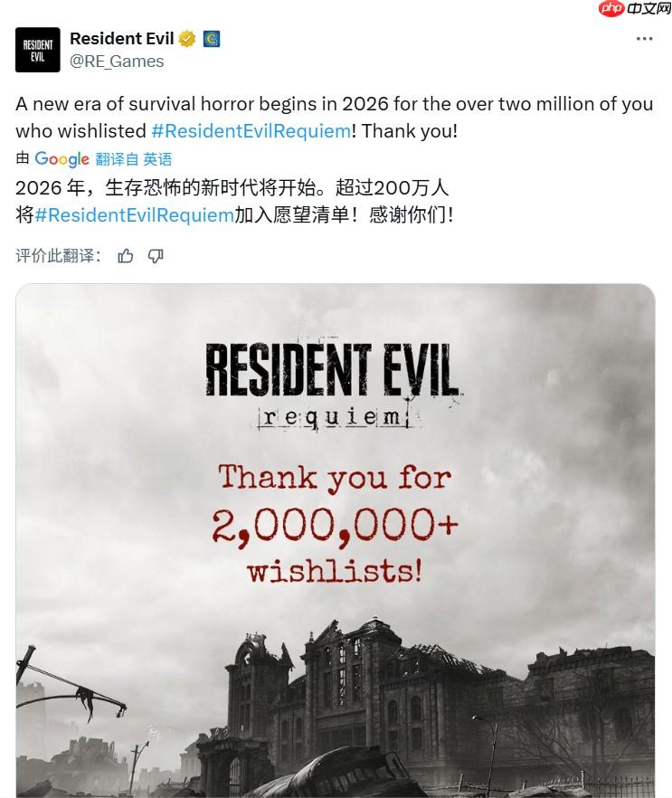Click the gold verified badge
Screen dimensions: 672x798
[187, 39]
